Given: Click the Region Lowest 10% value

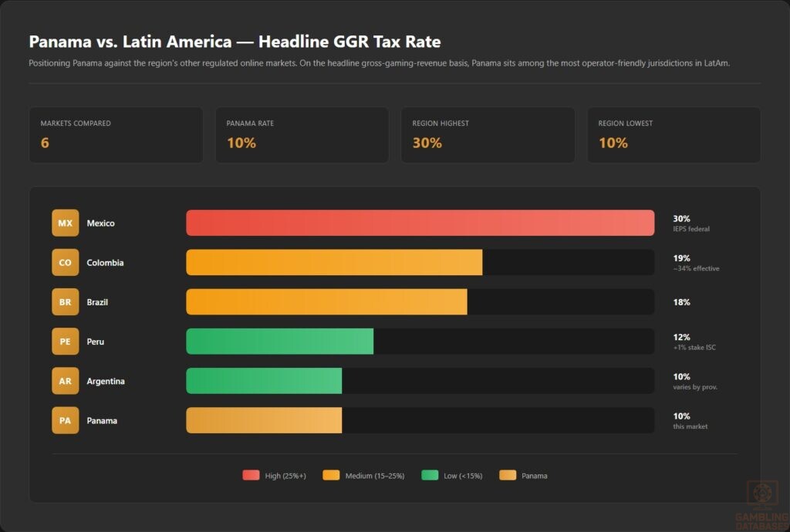Looking at the screenshot, I should [x=613, y=143].
